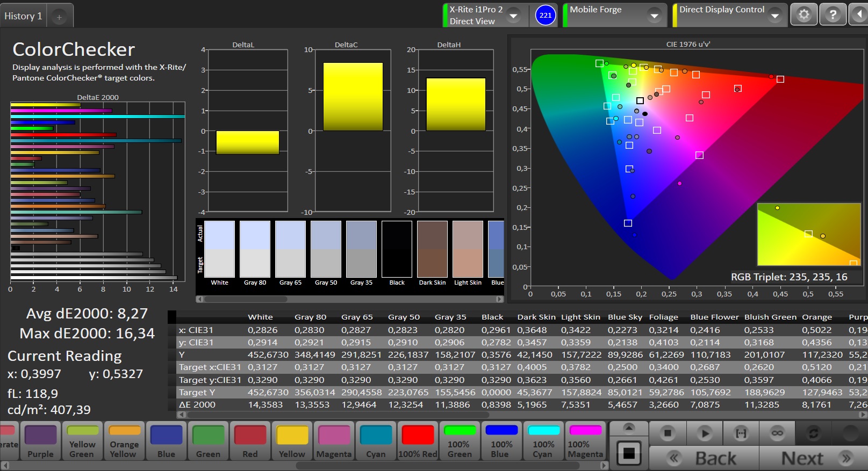Expand the Direct Display Control dropdown
Viewport: 868px width, 471px height.
[x=774, y=16]
